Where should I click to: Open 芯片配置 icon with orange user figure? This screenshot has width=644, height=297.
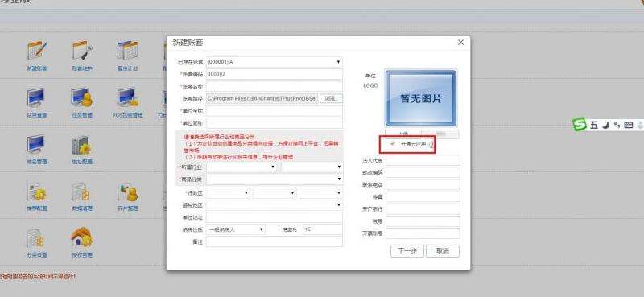pyautogui.click(x=128, y=192)
